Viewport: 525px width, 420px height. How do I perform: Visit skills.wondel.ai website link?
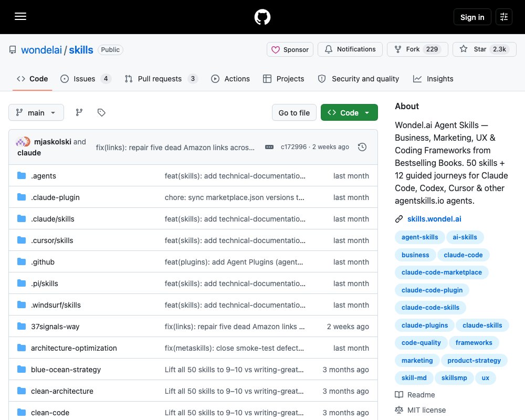[x=434, y=219]
